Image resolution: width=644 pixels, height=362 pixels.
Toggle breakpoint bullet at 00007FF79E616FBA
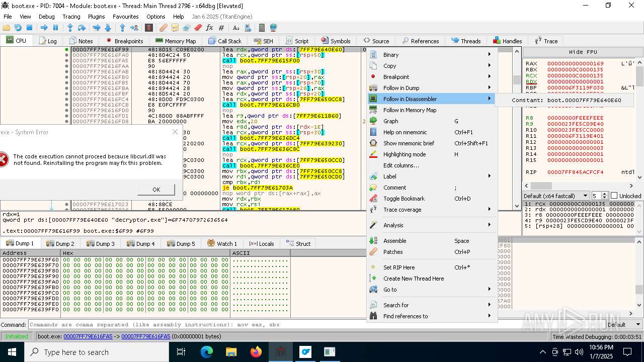coord(66,88)
